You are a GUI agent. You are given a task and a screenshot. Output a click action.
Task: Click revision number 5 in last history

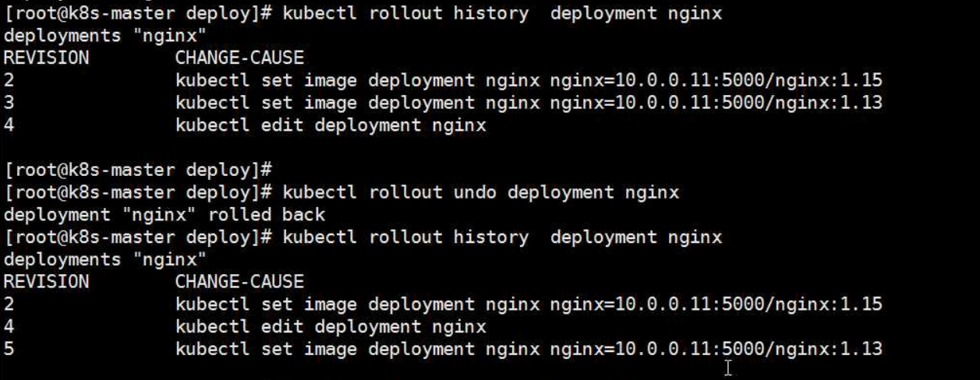point(9,349)
